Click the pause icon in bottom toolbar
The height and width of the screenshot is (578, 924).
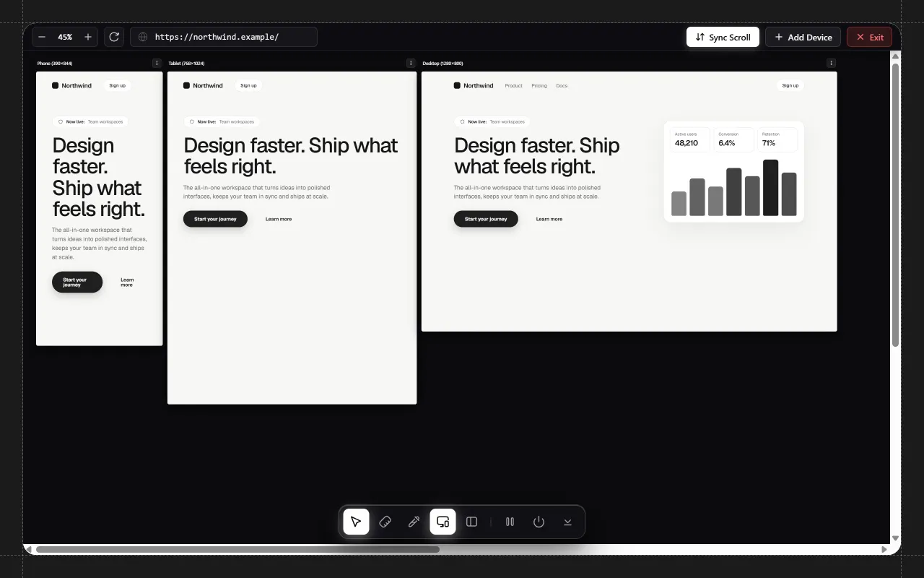[x=510, y=522]
